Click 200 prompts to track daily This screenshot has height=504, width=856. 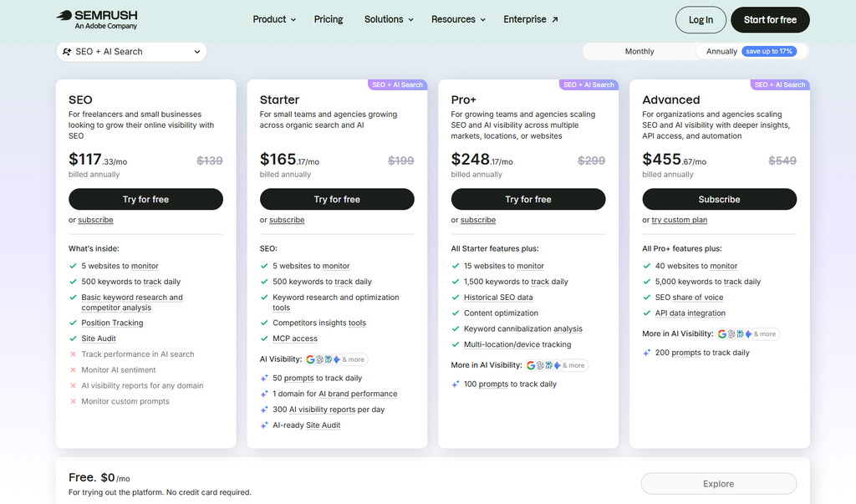coord(702,352)
